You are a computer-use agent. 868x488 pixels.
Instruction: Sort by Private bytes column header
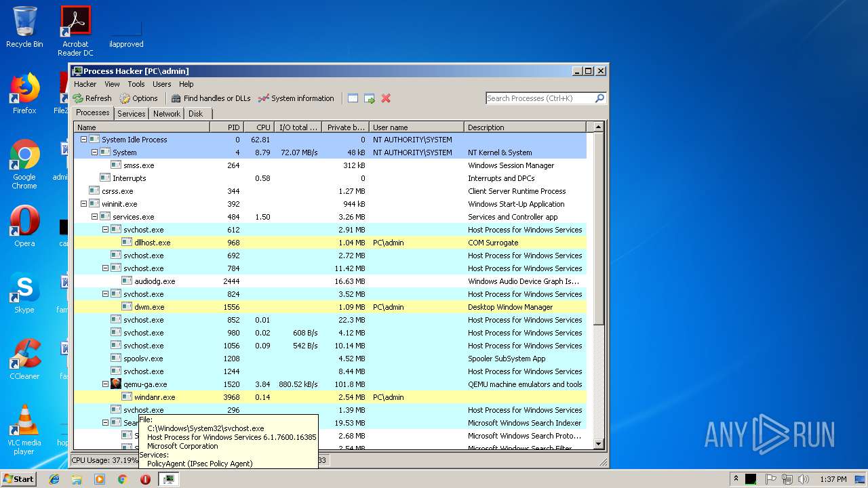tap(345, 127)
